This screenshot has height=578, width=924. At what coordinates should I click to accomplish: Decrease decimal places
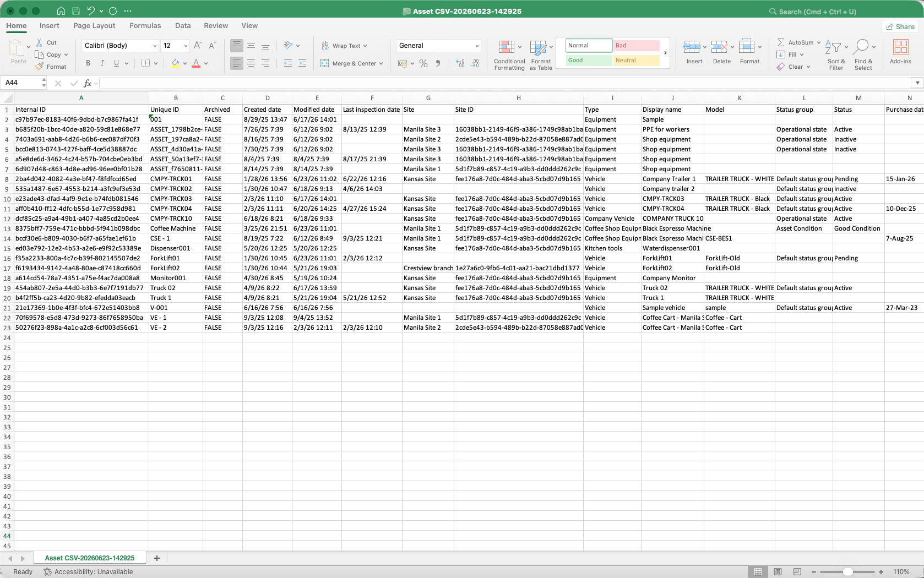tap(475, 63)
